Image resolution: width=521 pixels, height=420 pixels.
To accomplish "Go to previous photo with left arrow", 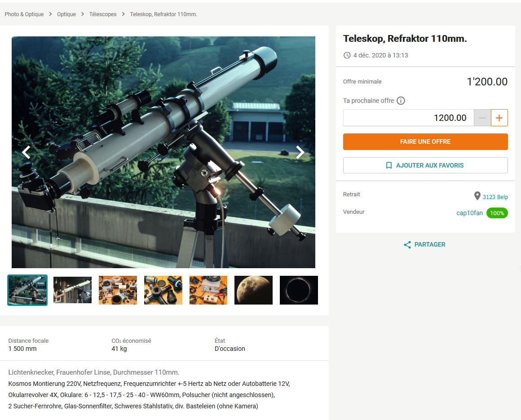I will pyautogui.click(x=26, y=152).
